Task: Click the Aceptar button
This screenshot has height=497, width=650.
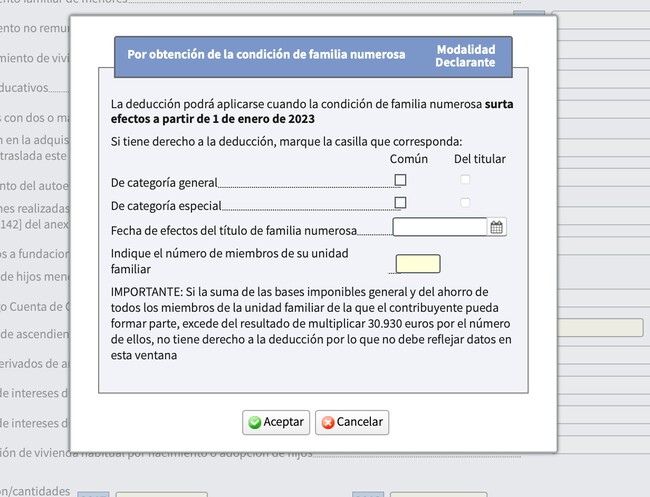Action: click(x=276, y=422)
